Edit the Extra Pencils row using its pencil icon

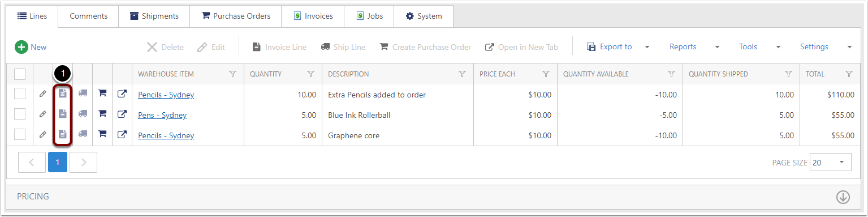pyautogui.click(x=43, y=94)
